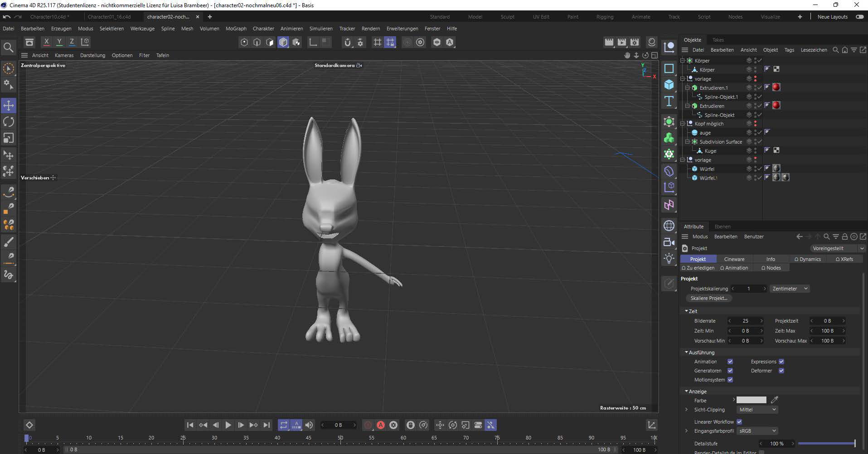Click the keyframe diamond icon left of timeline
868x454 pixels.
(29, 425)
